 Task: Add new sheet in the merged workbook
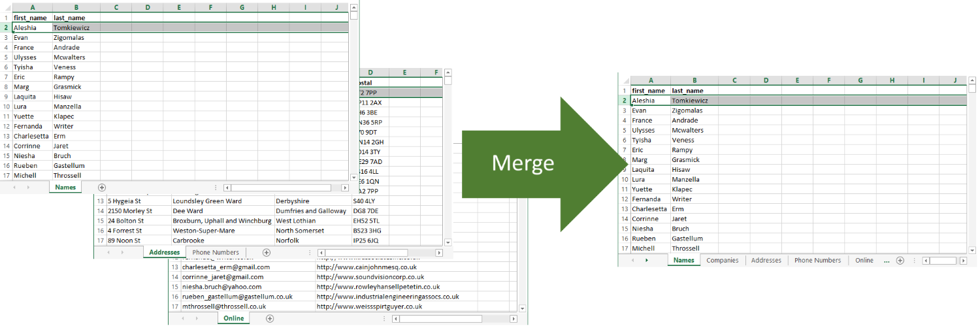[900, 260]
